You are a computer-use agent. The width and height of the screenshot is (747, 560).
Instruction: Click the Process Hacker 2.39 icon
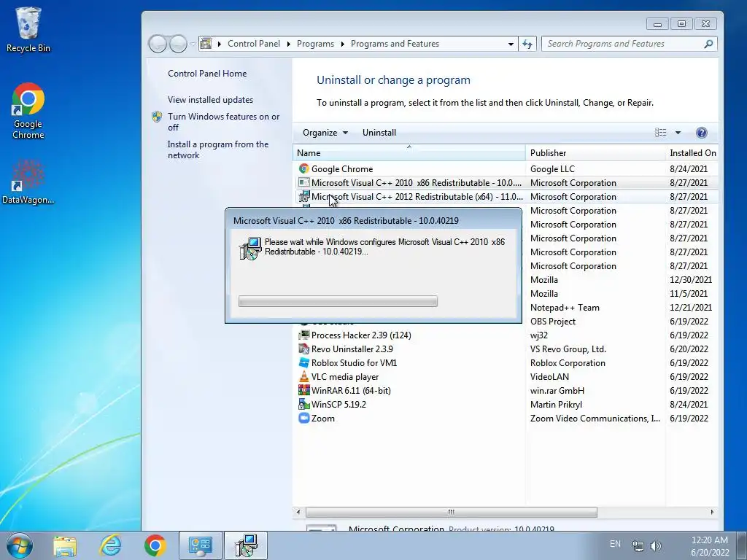[x=304, y=335]
